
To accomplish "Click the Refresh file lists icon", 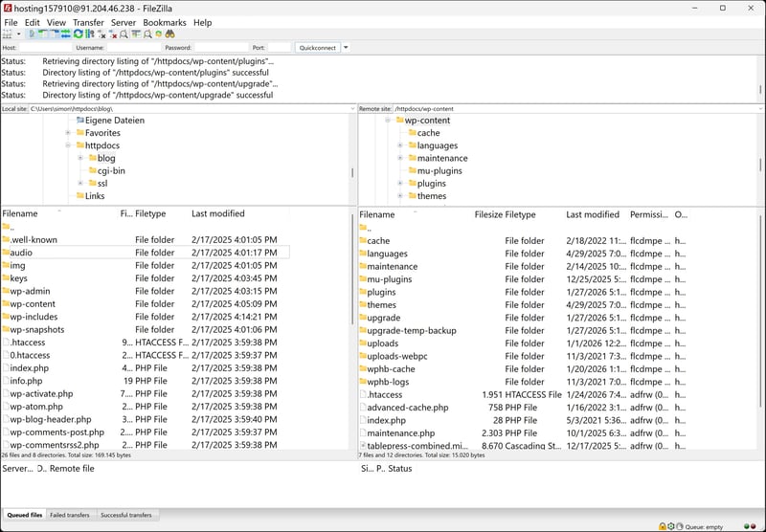I will 78,33.
